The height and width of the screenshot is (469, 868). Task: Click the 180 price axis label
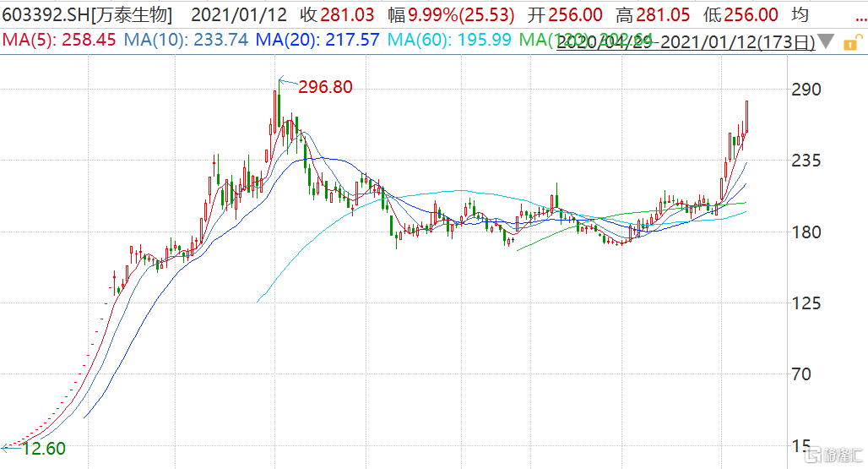coord(806,232)
